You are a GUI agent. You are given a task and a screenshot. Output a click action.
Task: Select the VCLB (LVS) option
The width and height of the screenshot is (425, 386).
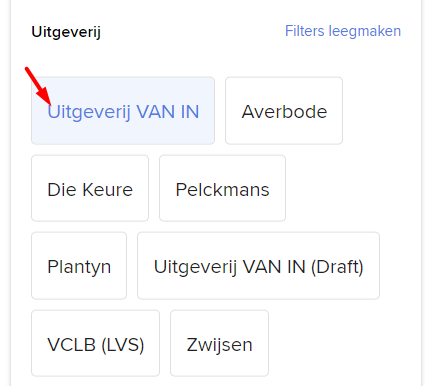pos(95,343)
